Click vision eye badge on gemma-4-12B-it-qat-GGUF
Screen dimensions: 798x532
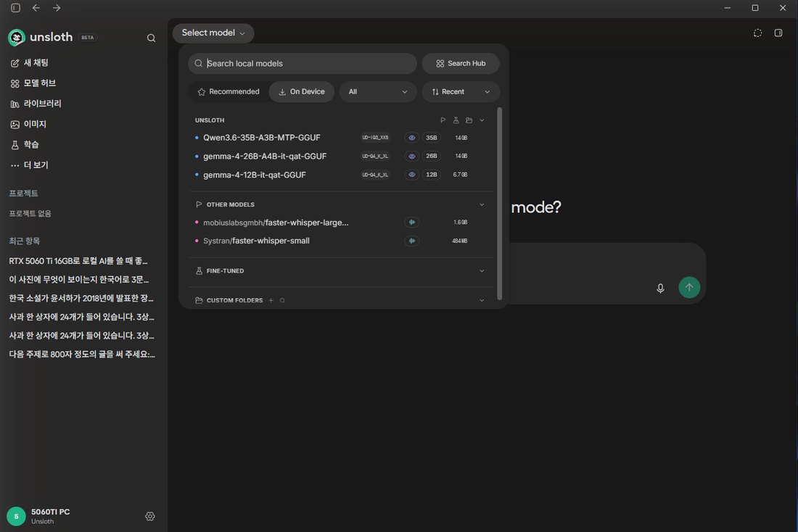pyautogui.click(x=412, y=175)
